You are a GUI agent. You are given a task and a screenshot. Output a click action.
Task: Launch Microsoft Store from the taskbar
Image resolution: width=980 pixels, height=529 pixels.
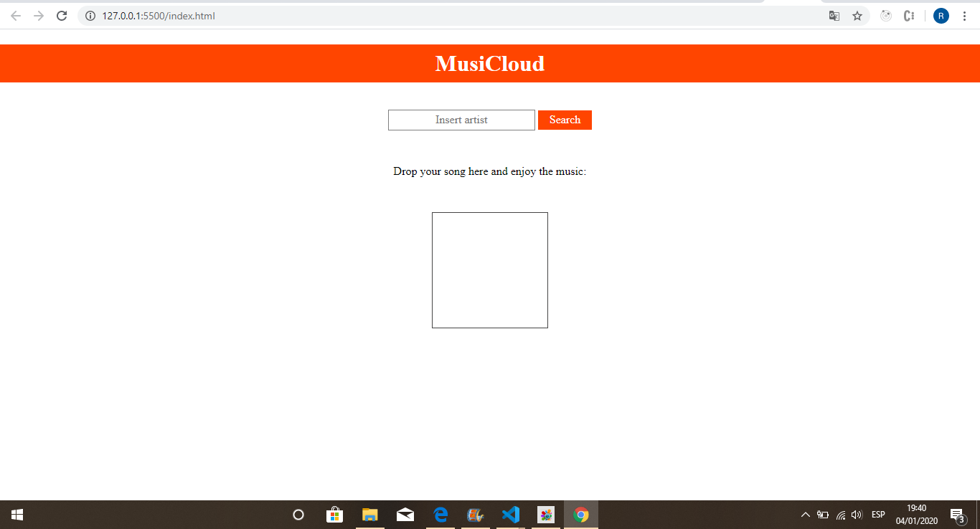[334, 515]
